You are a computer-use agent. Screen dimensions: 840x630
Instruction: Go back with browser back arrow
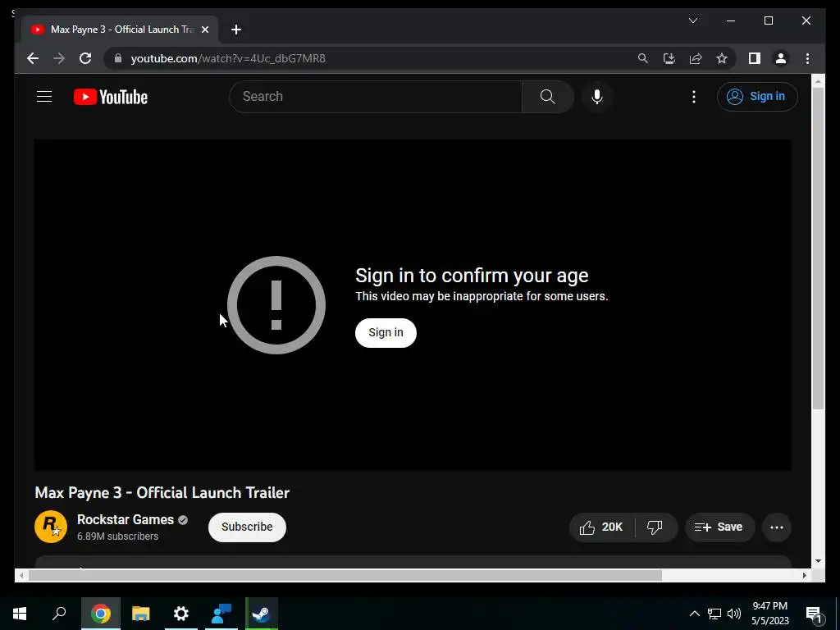point(33,58)
